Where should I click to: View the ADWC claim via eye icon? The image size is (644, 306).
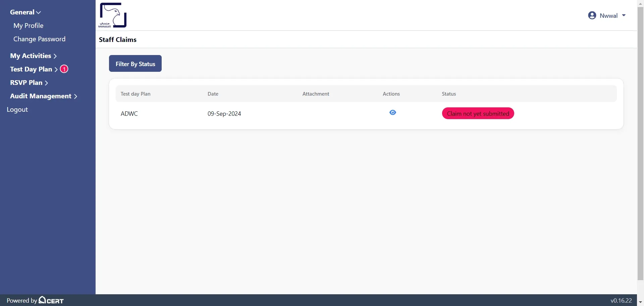pyautogui.click(x=392, y=113)
